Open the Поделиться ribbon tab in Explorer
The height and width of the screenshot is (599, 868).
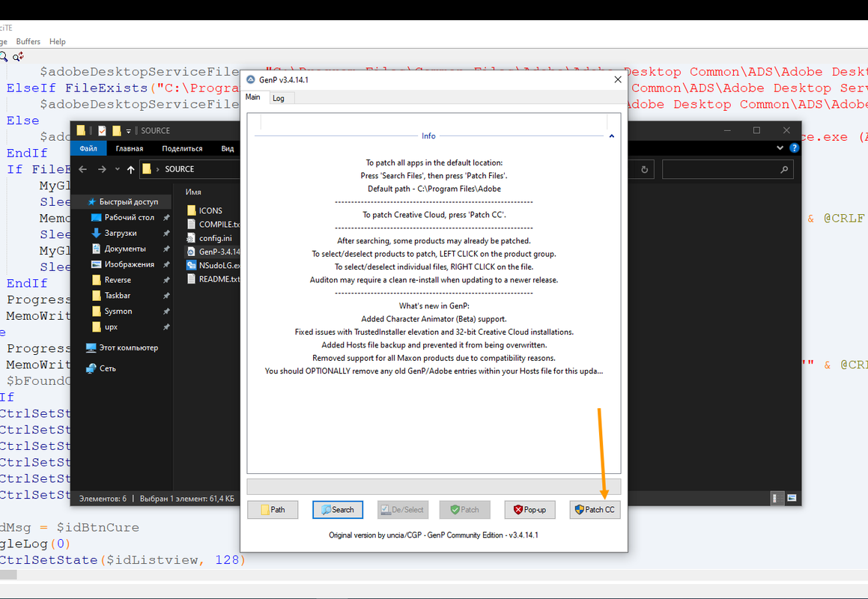pyautogui.click(x=182, y=148)
